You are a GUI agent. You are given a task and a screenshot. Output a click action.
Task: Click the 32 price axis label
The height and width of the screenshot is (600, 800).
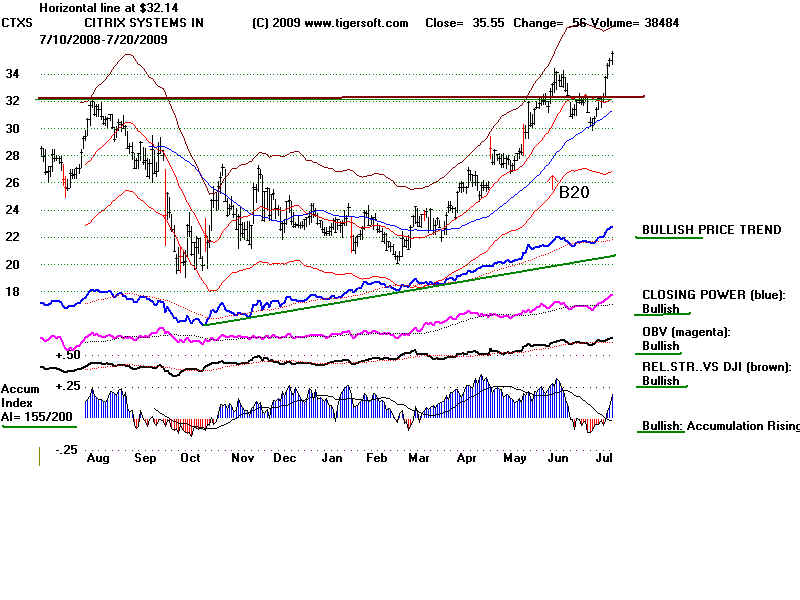pos(13,101)
